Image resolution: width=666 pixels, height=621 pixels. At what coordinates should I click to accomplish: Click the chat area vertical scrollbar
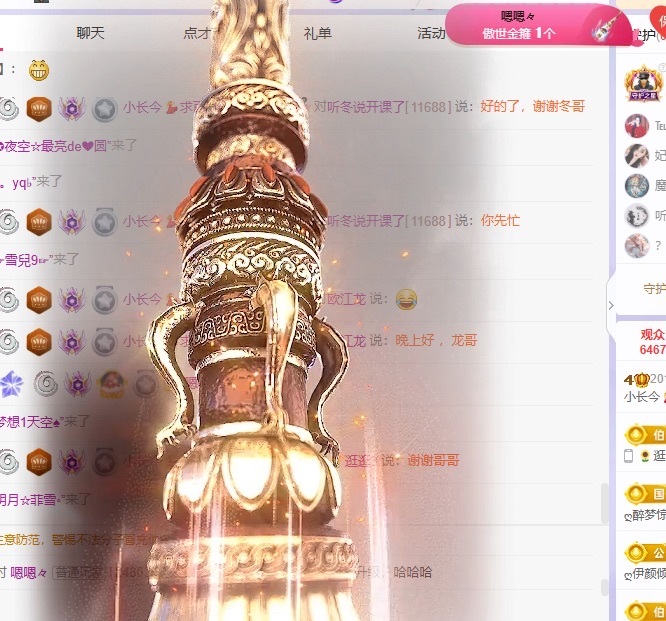click(604, 503)
